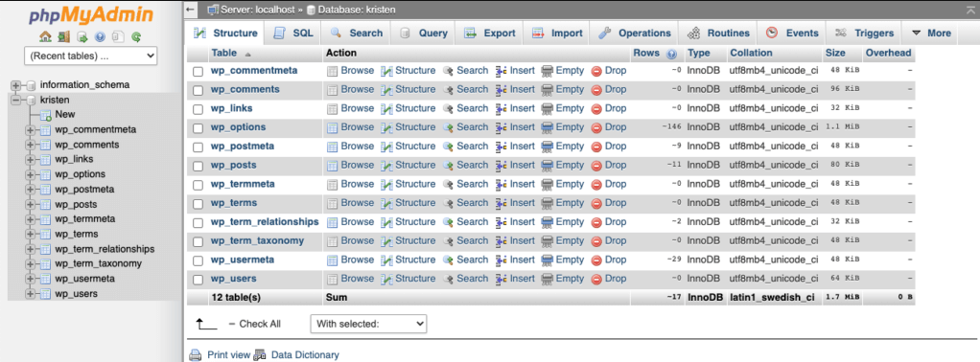Tick the wp_commentmeta table checkbox

point(198,72)
